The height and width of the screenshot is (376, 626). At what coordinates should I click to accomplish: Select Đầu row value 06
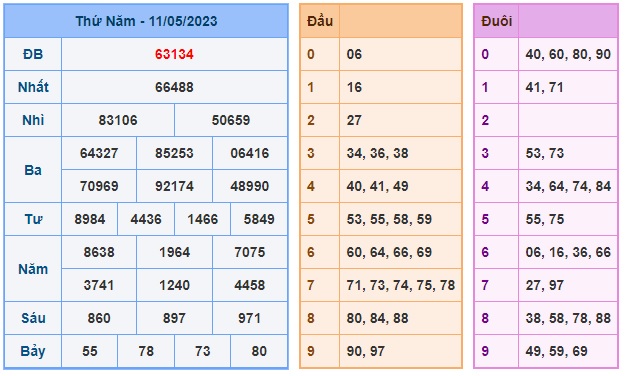point(354,54)
